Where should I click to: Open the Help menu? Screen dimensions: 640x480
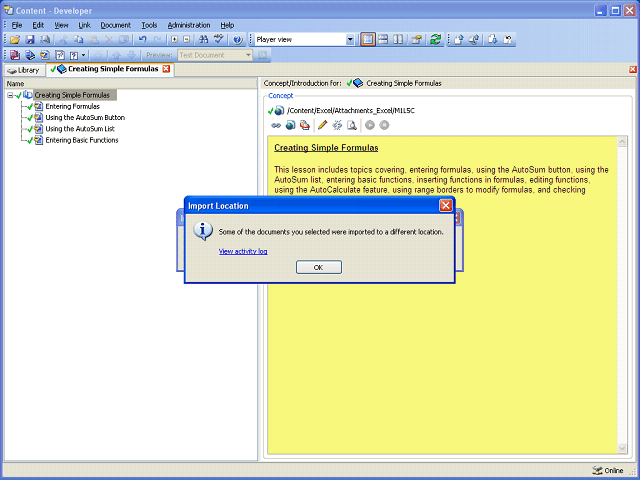(227, 25)
